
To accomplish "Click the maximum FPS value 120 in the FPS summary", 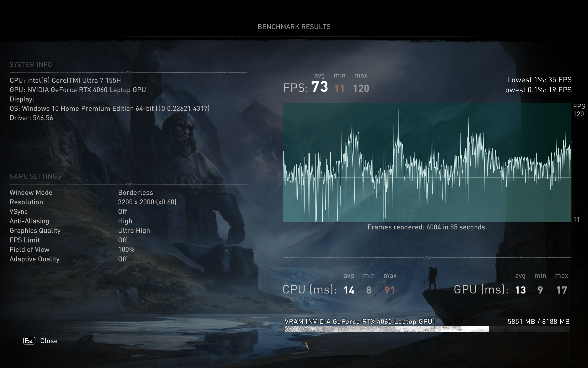I will [x=361, y=88].
